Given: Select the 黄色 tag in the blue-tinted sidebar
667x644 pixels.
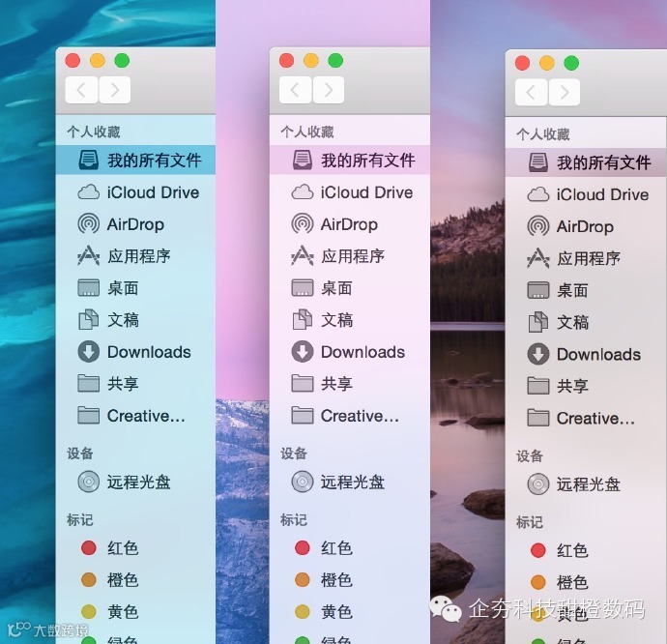Looking at the screenshot, I should tap(135, 612).
